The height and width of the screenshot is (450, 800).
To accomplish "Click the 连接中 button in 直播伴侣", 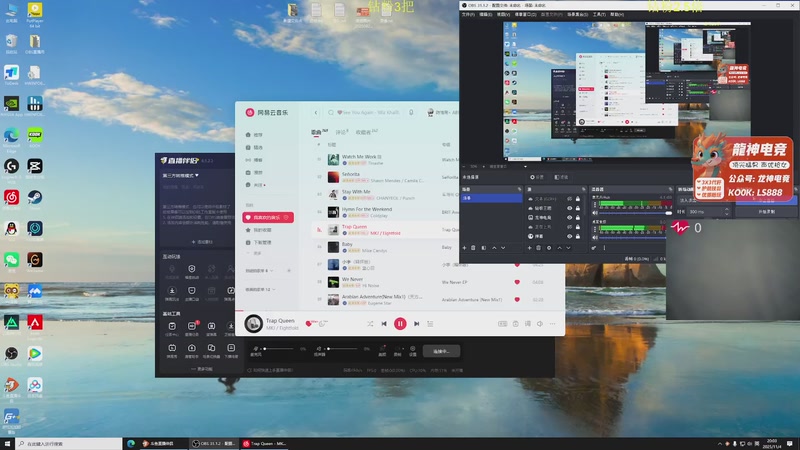I will (x=441, y=351).
